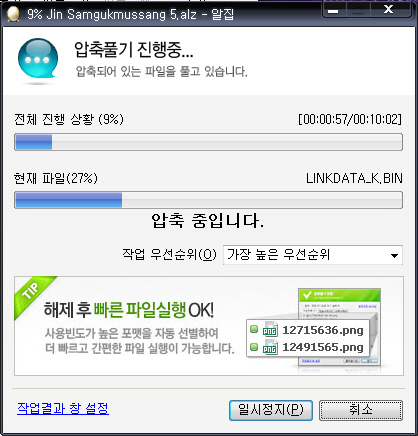Click the ALZip egg icon in title bar

point(13,14)
